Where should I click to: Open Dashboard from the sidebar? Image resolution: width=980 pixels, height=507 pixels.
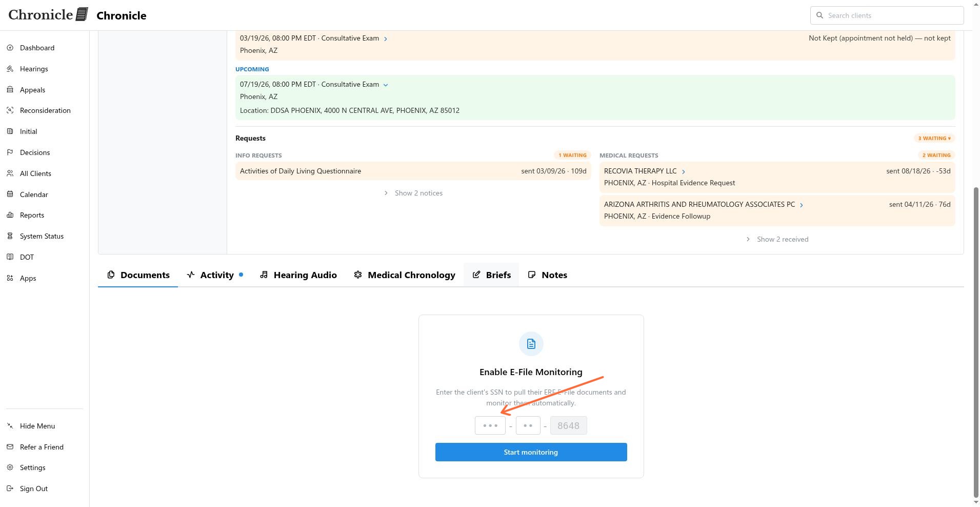click(x=37, y=48)
